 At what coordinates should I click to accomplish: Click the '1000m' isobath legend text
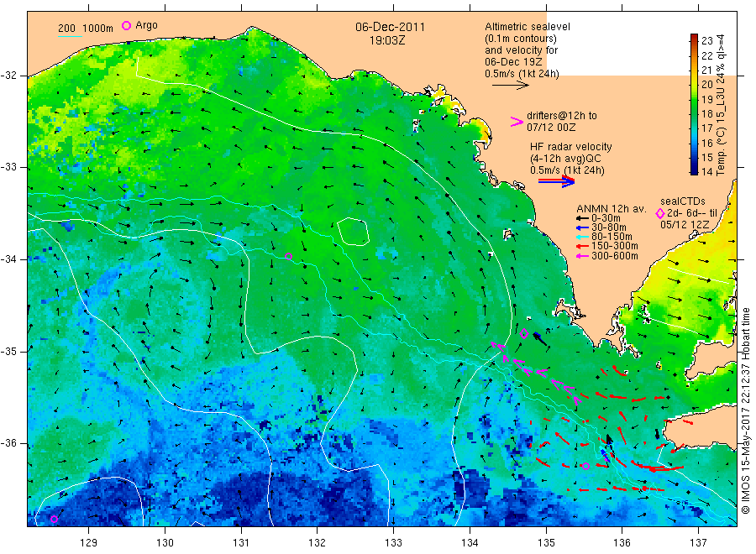[98, 29]
